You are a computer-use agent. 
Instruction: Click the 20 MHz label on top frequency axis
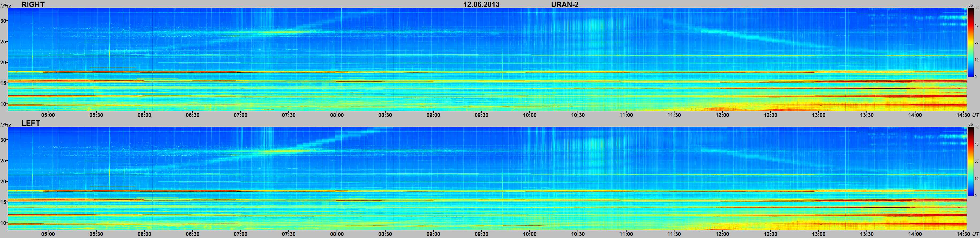(x=4, y=62)
